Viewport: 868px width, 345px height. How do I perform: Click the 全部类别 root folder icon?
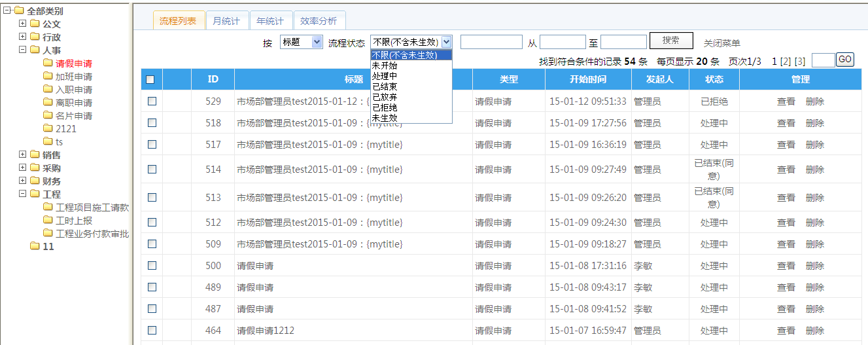pos(19,11)
